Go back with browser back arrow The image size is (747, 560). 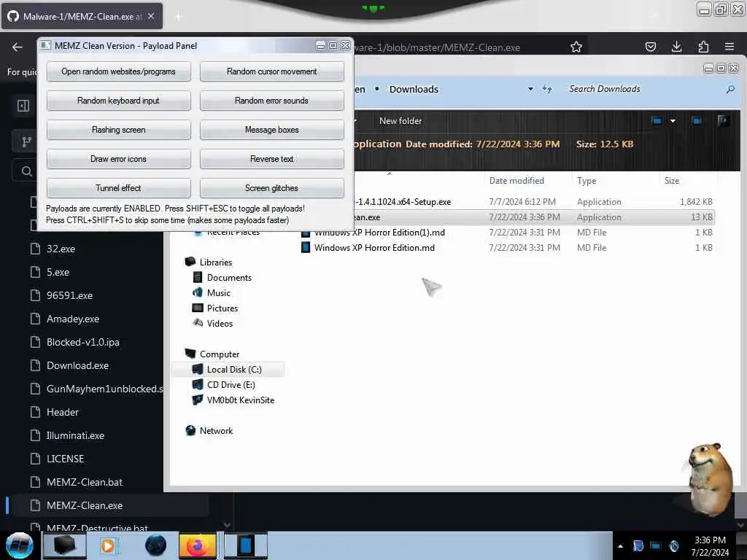tap(18, 47)
